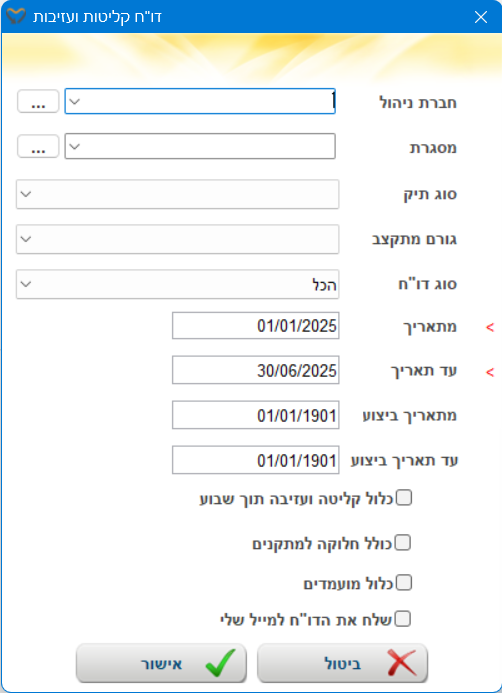The width and height of the screenshot is (502, 693).
Task: Click the red X icon on ביטול
Action: pos(402,663)
